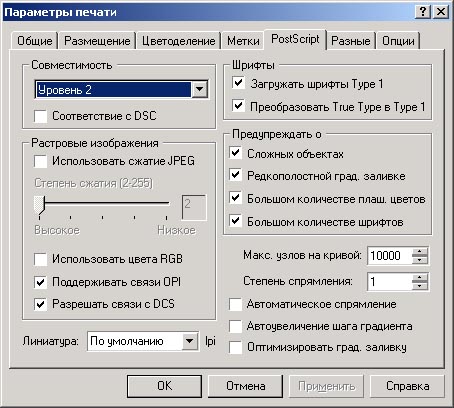
Task: Click the JPEG compression slider thumb
Action: point(39,205)
